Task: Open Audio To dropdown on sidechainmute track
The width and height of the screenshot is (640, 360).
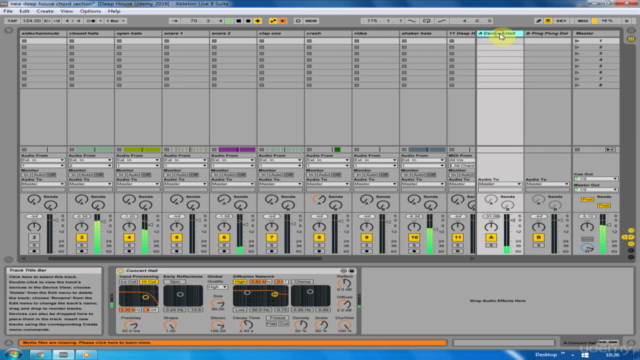Action: click(x=43, y=184)
